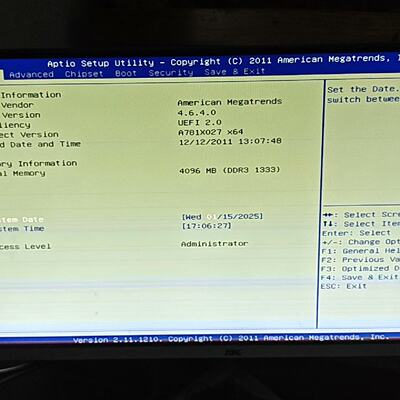This screenshot has width=400, height=400.
Task: Click the Set the Date help text
Action: pos(363,89)
